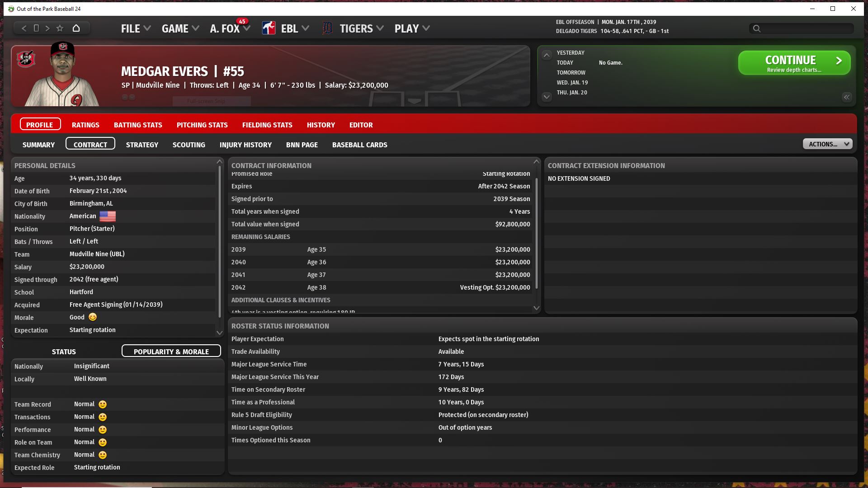Image resolution: width=868 pixels, height=488 pixels.
Task: Open the Pitching Stats tab
Action: tap(202, 125)
